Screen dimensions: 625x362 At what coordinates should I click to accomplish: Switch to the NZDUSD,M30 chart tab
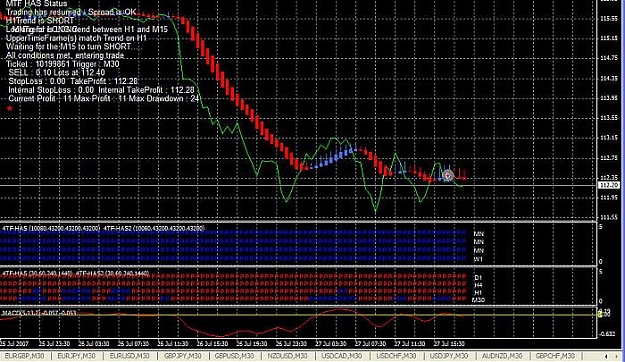click(288, 356)
